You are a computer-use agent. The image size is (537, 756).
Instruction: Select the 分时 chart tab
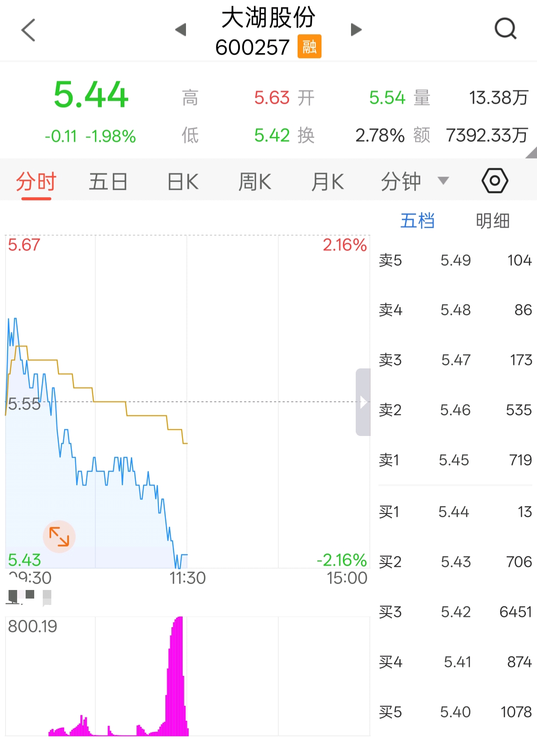(x=36, y=181)
